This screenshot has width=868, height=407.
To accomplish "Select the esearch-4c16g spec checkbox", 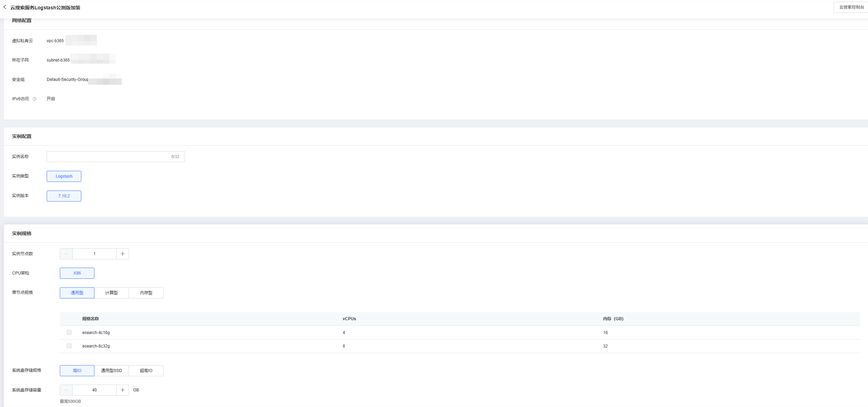I will click(x=69, y=332).
